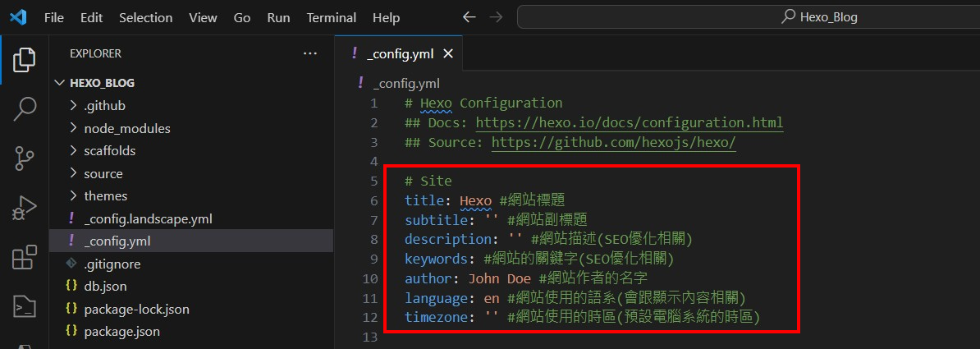Go back with the left arrow
Viewport: 980px width, 349px height.
coord(469,17)
